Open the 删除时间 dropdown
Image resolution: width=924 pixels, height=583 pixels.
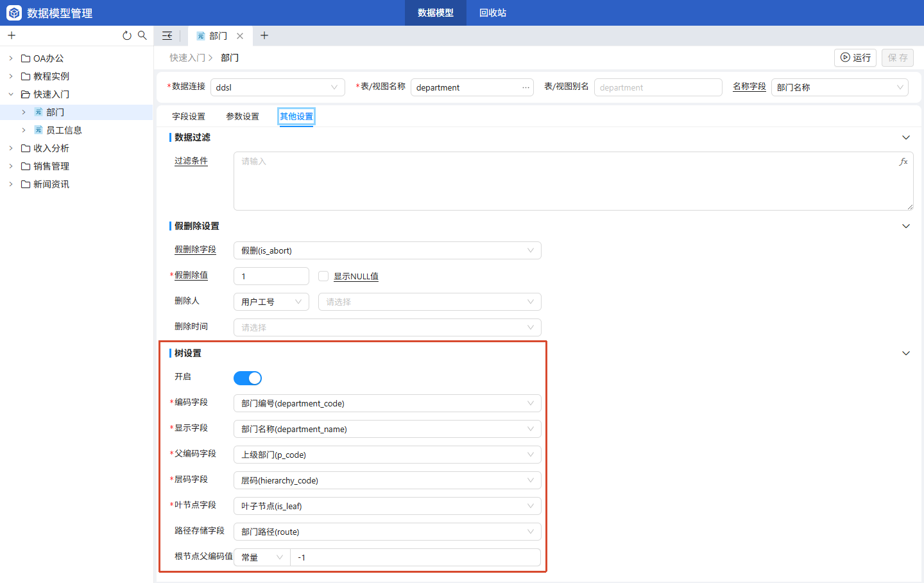coord(388,327)
